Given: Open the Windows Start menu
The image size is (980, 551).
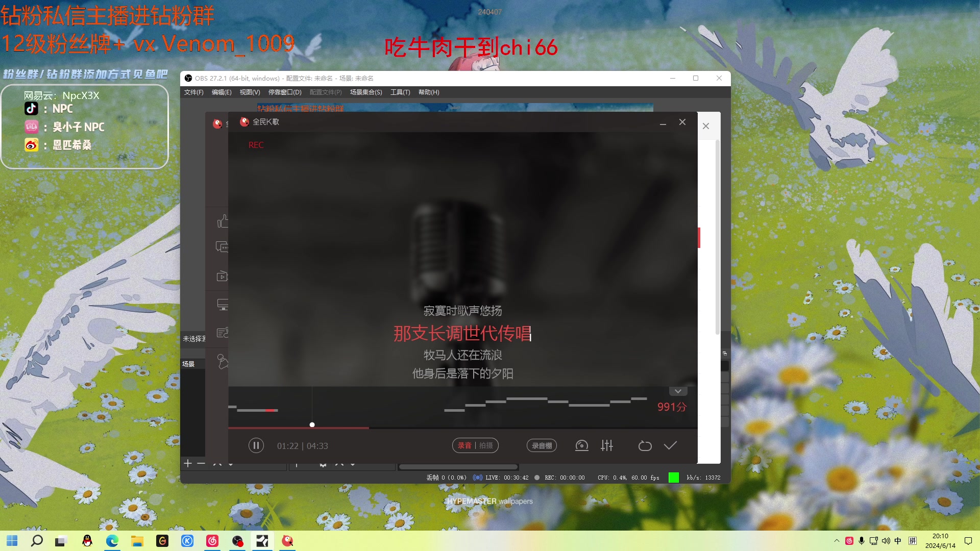Looking at the screenshot, I should pyautogui.click(x=12, y=541).
